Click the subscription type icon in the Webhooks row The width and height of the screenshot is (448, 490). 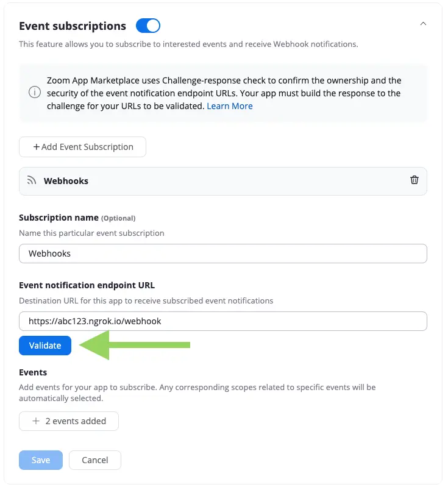(31, 180)
